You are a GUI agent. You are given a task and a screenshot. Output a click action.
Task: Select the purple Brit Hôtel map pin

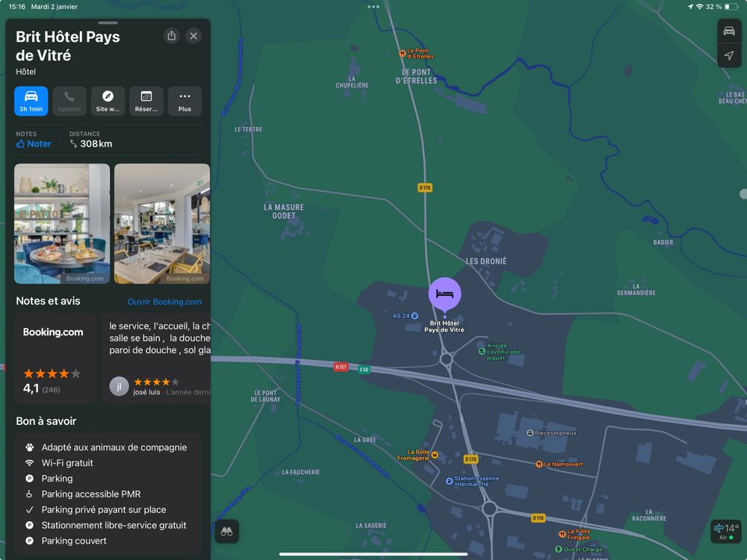click(444, 293)
